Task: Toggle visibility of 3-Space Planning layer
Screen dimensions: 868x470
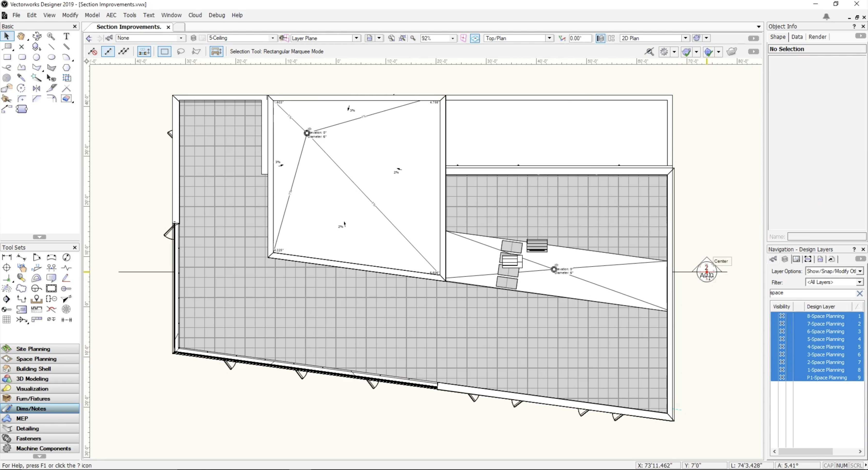Action: (x=782, y=355)
